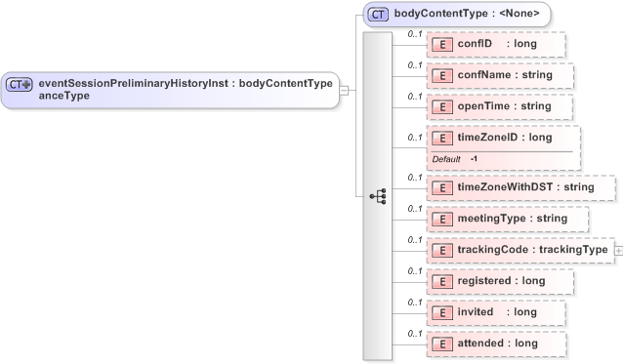Click the E icon of confID

441,45
